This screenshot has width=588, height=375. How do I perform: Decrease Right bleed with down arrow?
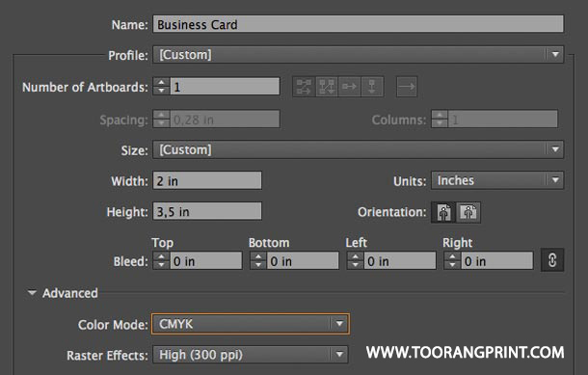tap(452, 265)
